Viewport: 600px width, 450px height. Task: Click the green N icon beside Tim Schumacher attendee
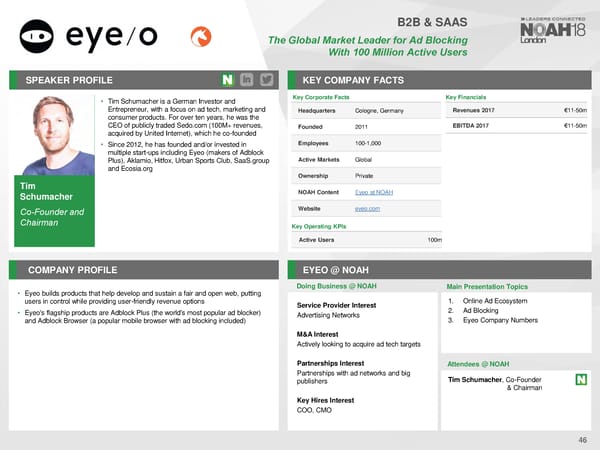[x=581, y=380]
